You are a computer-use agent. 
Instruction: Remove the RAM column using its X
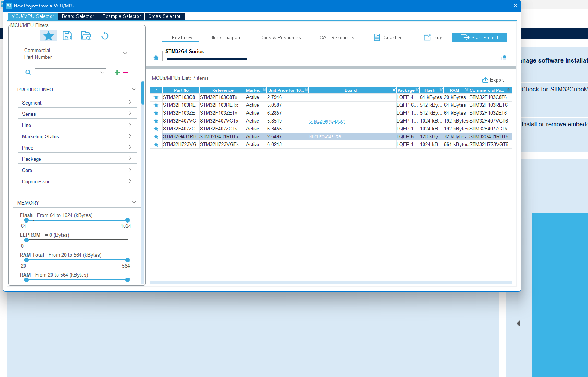tap(466, 90)
